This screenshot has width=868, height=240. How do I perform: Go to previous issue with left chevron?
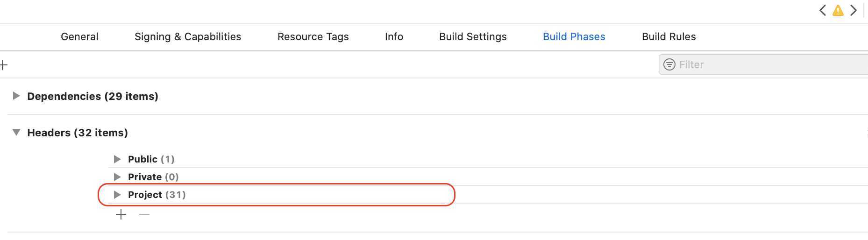[823, 10]
